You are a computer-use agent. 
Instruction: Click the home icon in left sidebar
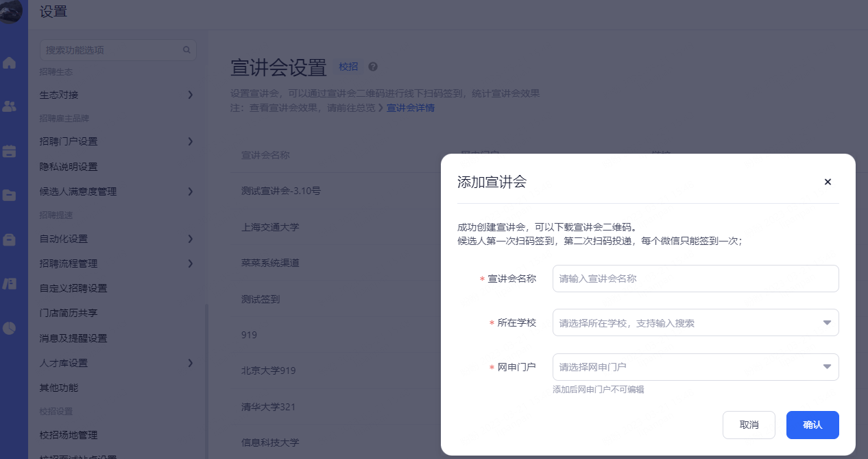pos(10,63)
